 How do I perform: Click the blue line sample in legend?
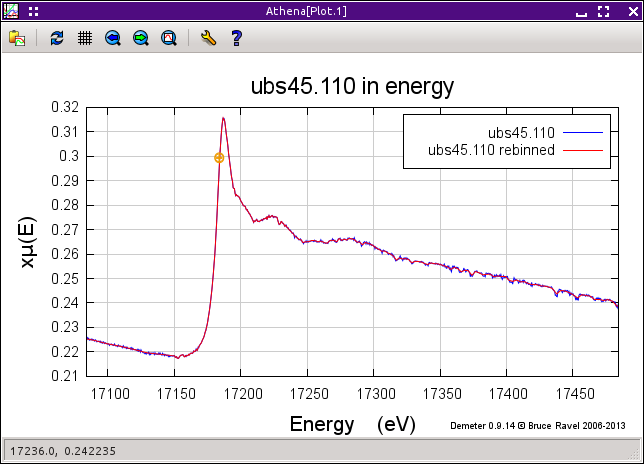point(583,133)
